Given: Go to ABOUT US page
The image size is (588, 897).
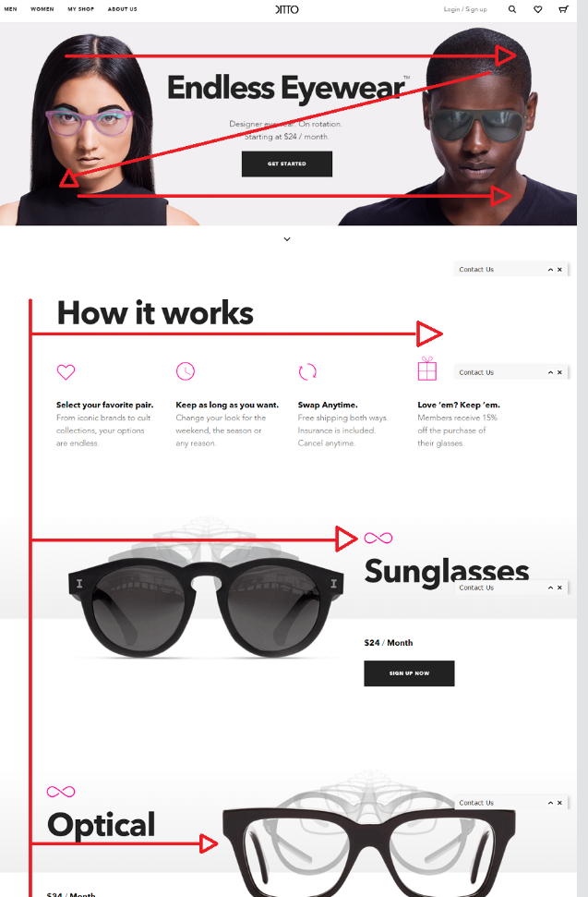Looking at the screenshot, I should click(x=122, y=9).
